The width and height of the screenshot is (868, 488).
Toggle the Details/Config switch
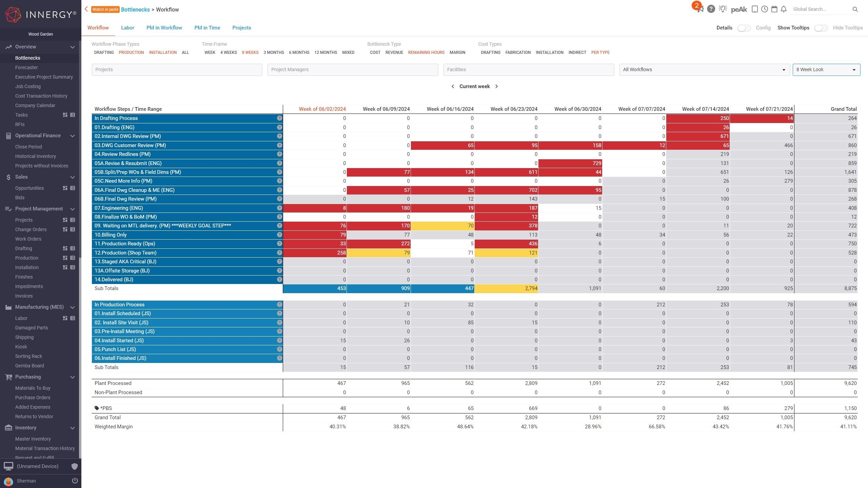744,28
